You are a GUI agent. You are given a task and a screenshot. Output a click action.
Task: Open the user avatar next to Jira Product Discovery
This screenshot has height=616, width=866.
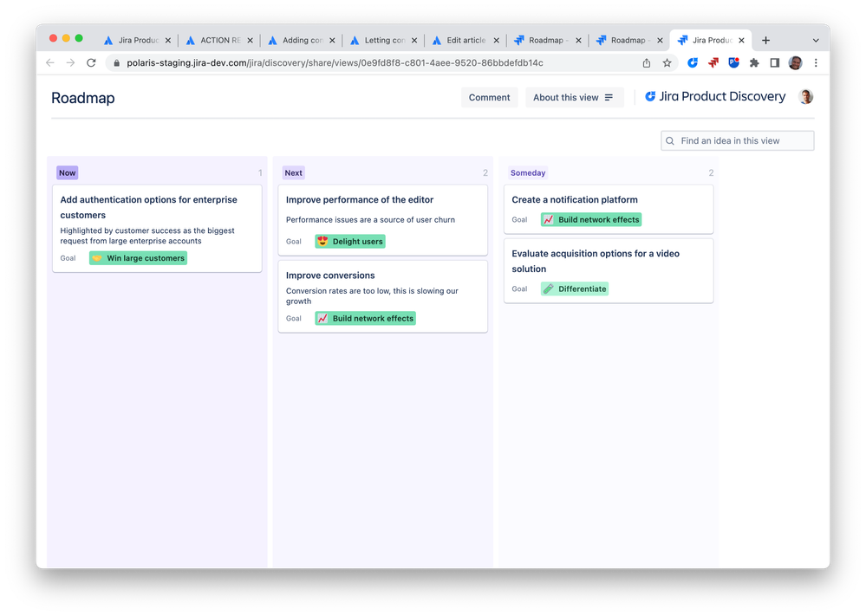point(806,96)
